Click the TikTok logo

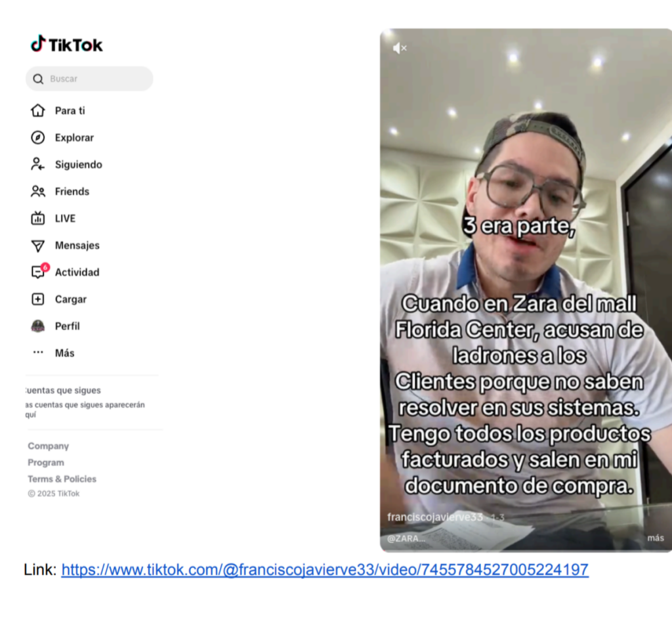click(x=67, y=45)
